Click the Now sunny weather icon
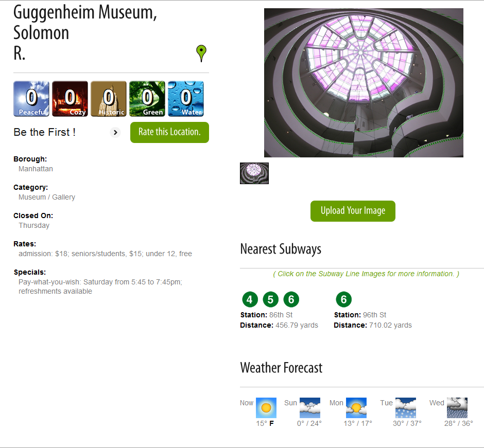The image size is (484, 448). tap(266, 407)
